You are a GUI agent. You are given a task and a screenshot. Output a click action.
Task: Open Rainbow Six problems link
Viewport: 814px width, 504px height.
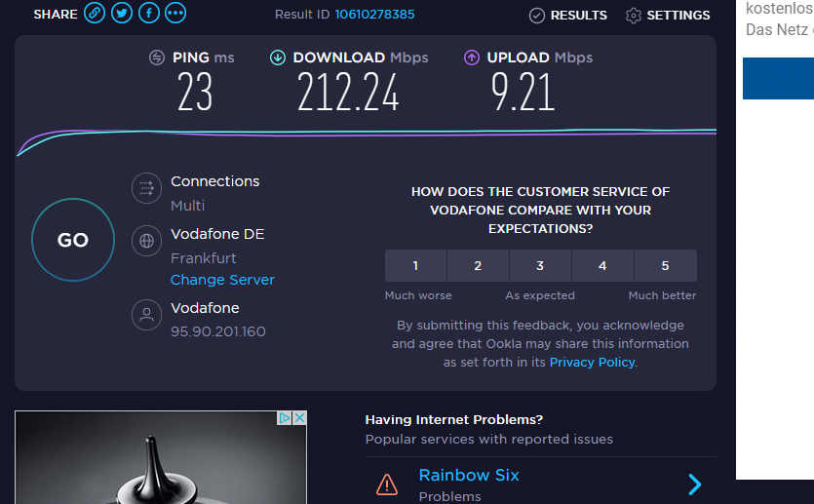[x=469, y=475]
